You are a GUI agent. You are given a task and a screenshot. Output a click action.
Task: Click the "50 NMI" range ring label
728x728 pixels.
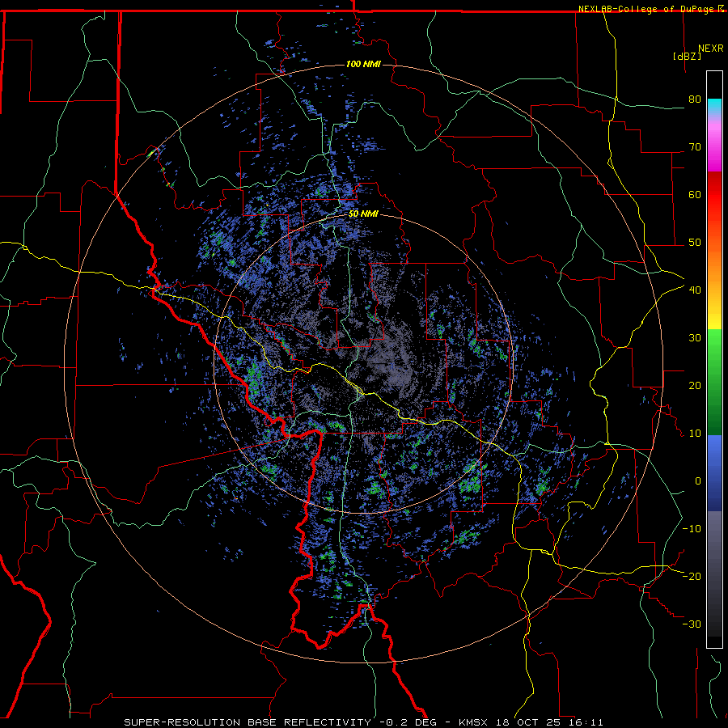pos(363,214)
